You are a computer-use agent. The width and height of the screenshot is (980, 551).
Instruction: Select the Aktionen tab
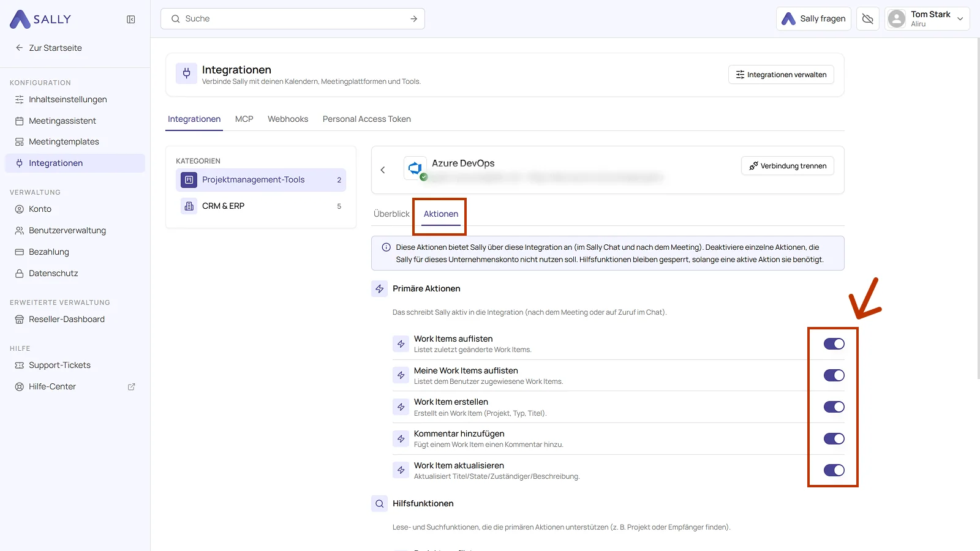(x=441, y=214)
